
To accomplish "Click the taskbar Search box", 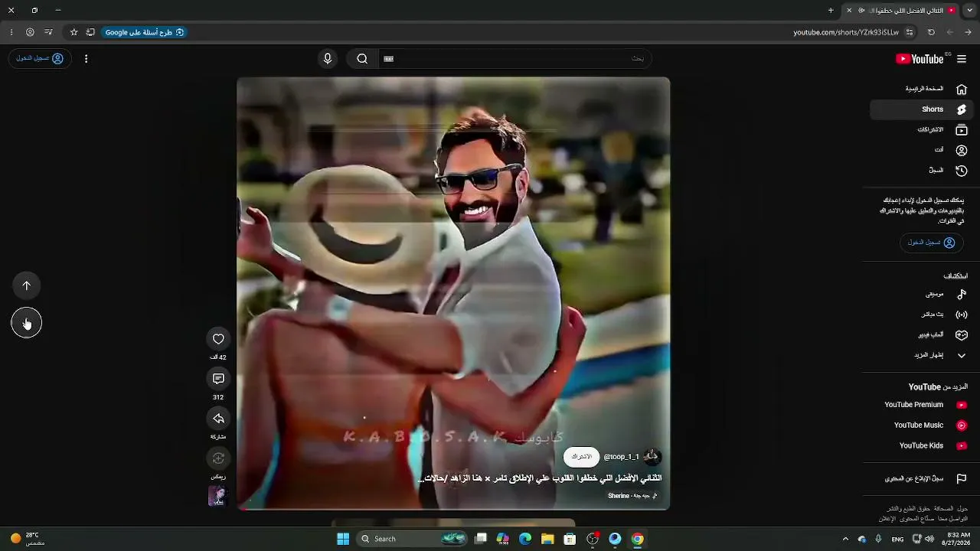I will (413, 539).
